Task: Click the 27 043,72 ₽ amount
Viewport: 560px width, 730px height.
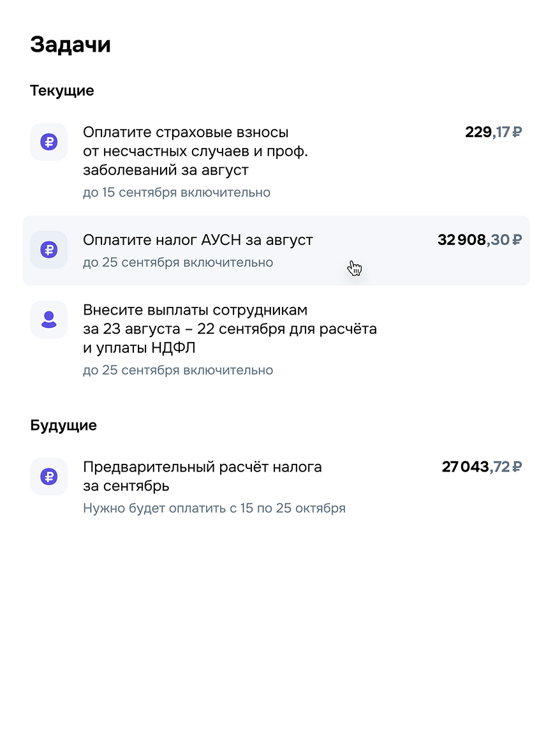Action: click(x=482, y=467)
